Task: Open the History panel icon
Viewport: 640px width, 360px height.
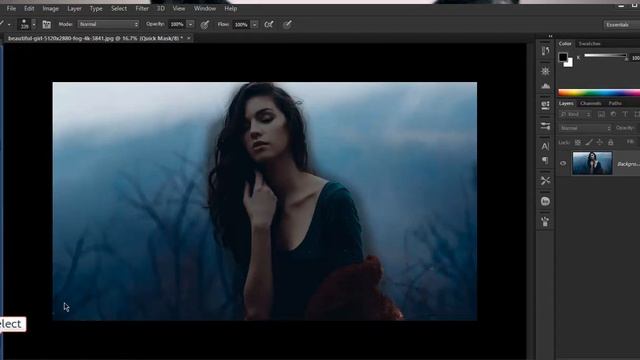Action: [x=545, y=51]
